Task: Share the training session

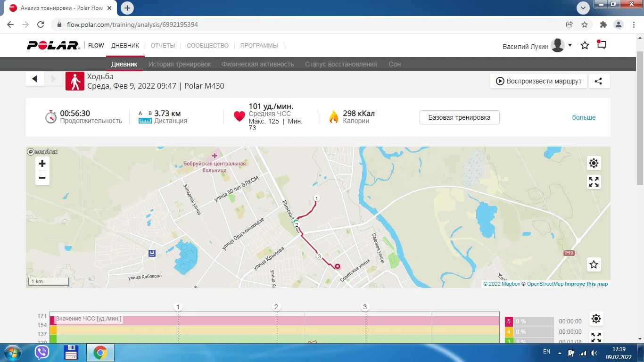Action: (598, 81)
